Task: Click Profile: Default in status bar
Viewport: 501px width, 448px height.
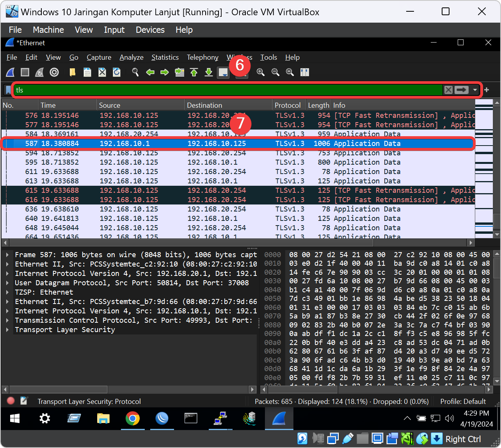Action: [463, 402]
